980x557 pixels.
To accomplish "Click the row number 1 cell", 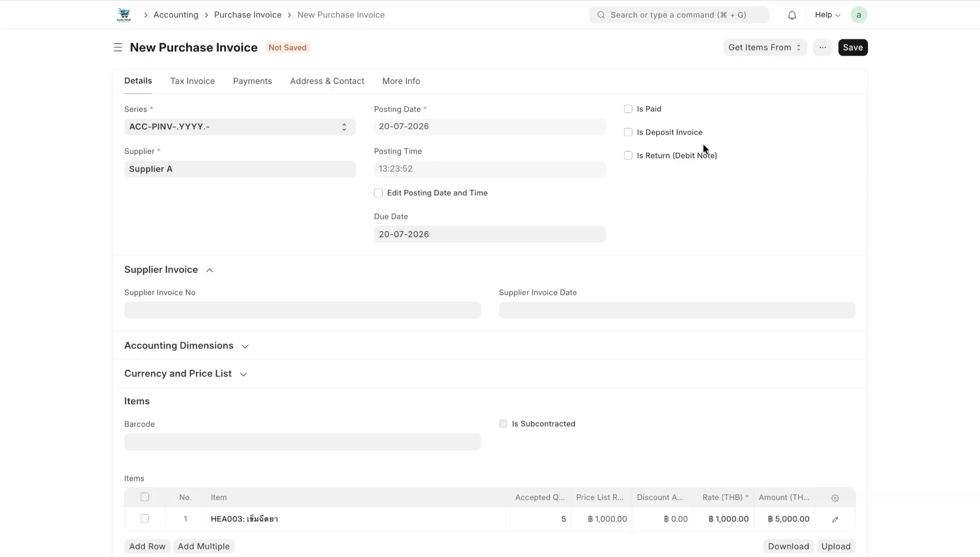I will coord(185,519).
